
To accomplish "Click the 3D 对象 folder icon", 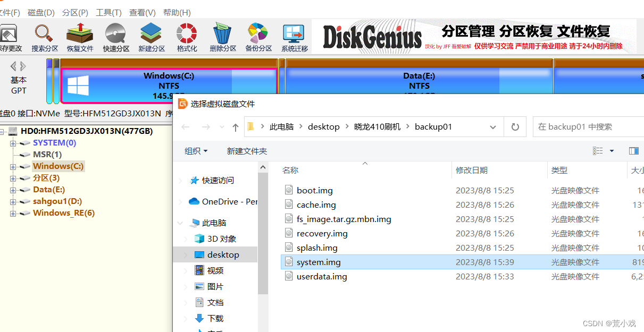I will [199, 239].
